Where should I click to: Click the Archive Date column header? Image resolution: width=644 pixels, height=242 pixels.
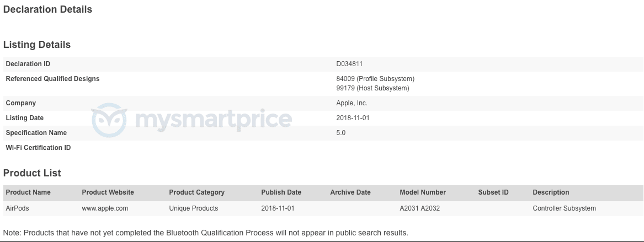click(x=350, y=192)
